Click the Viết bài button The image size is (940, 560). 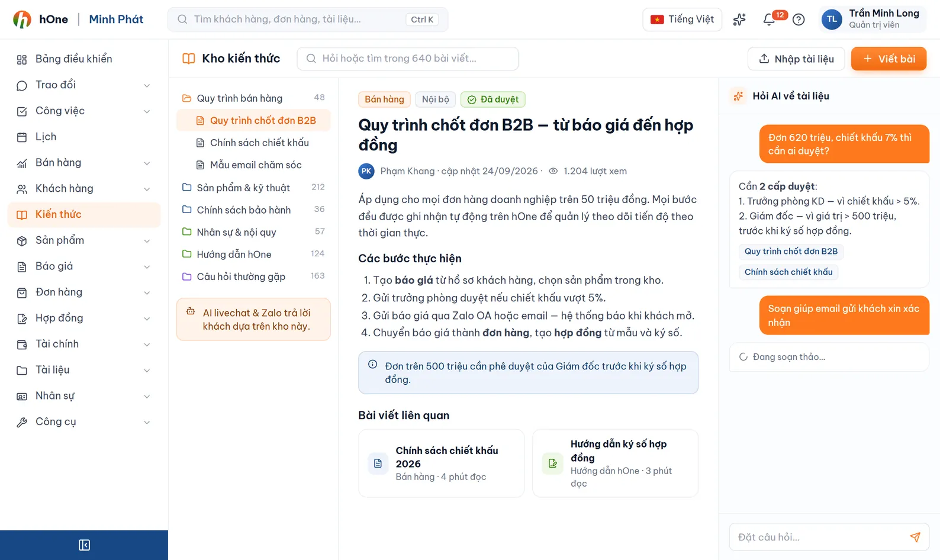pos(889,59)
